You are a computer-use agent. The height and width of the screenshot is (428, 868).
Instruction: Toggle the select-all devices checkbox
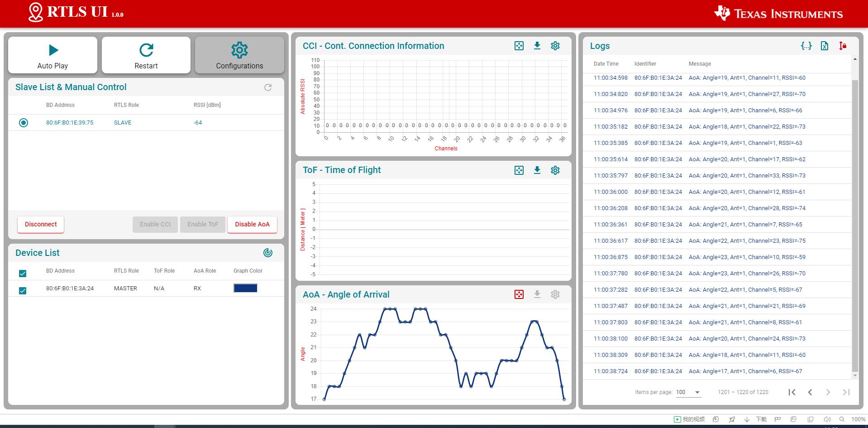23,273
